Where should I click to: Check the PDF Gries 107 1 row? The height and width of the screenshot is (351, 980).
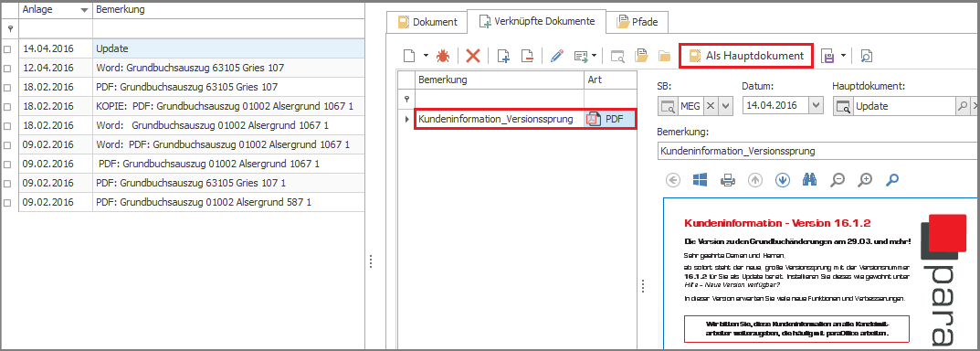(x=7, y=184)
